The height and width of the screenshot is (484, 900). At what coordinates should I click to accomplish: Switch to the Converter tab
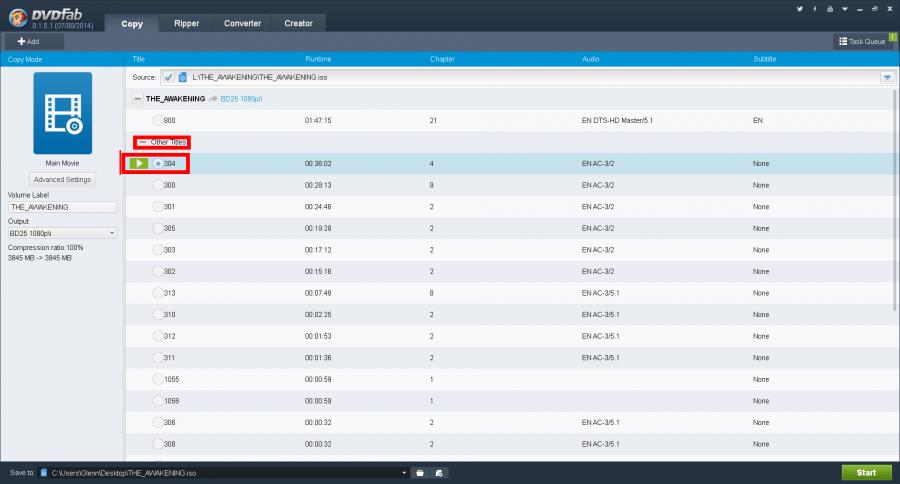pyautogui.click(x=242, y=23)
